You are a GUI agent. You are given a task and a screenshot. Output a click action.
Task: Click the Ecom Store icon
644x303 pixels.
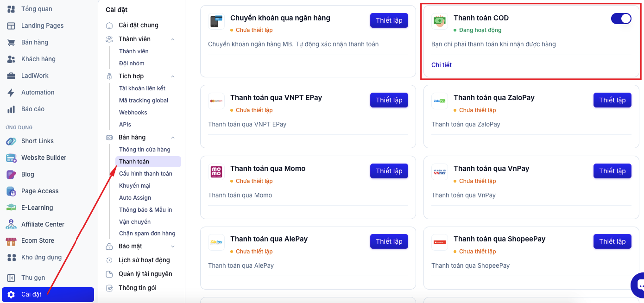11,241
